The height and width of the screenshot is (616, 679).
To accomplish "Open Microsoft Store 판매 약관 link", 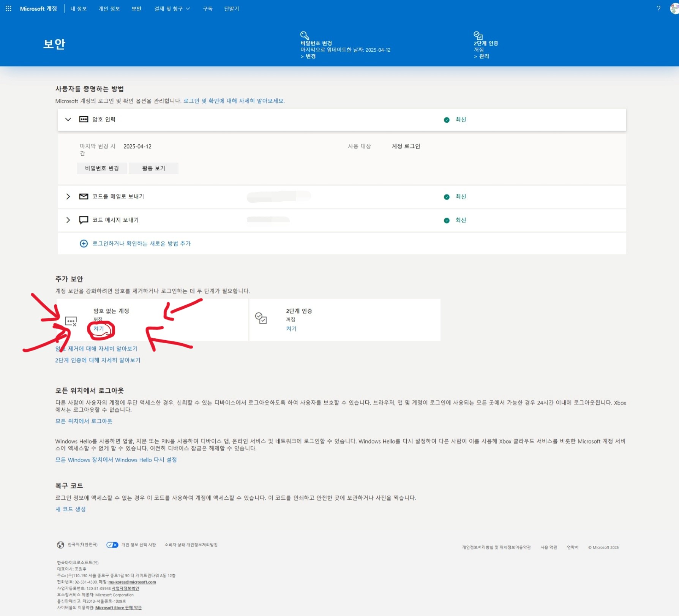I will pos(118,608).
